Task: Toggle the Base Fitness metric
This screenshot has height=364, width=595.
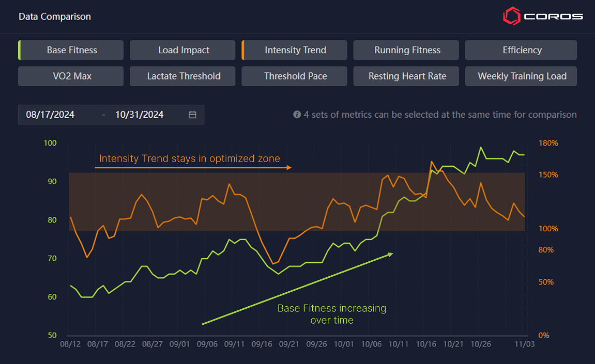Action: point(71,50)
